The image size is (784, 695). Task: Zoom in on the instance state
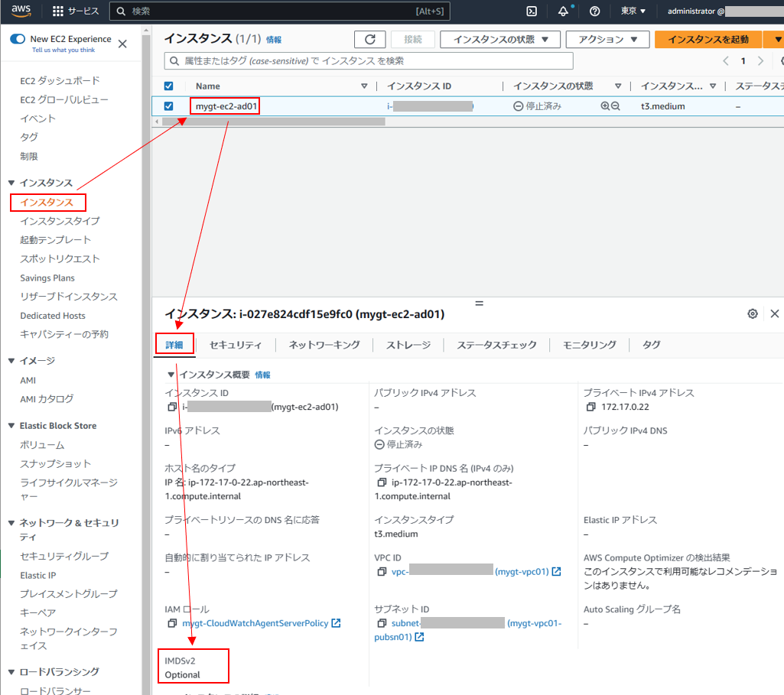tap(605, 106)
